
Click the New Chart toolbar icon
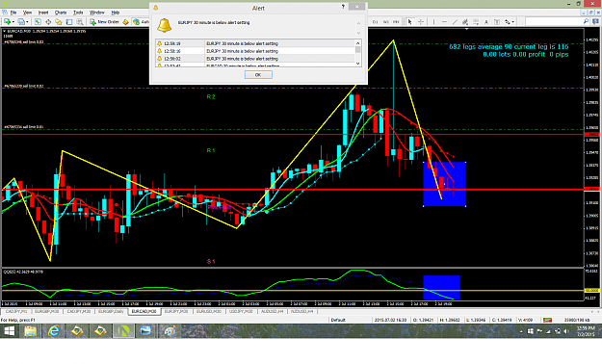click(x=8, y=22)
